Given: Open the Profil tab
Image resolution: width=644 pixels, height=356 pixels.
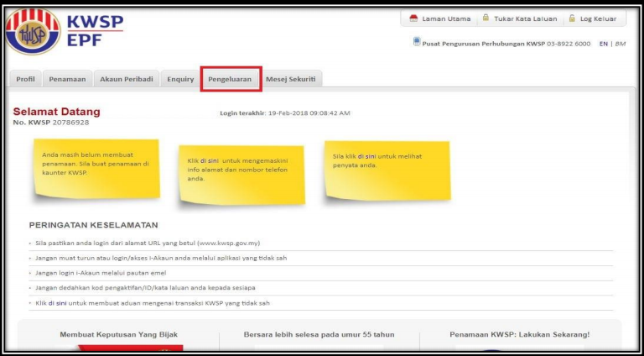Looking at the screenshot, I should (x=25, y=79).
